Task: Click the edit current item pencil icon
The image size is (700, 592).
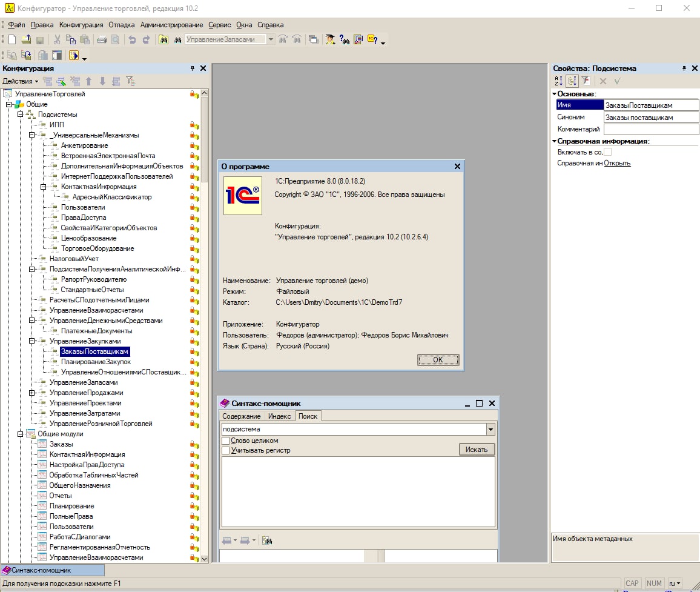Action: click(61, 81)
